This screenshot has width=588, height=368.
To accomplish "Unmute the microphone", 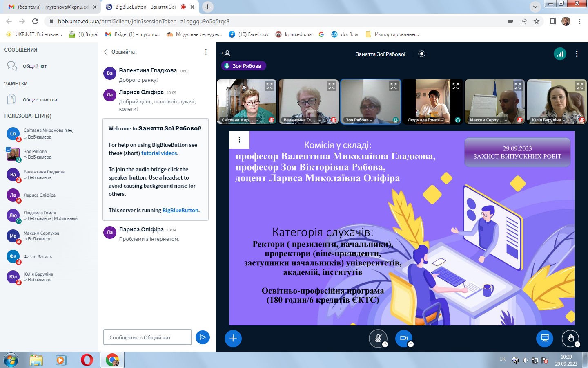I will [x=378, y=338].
